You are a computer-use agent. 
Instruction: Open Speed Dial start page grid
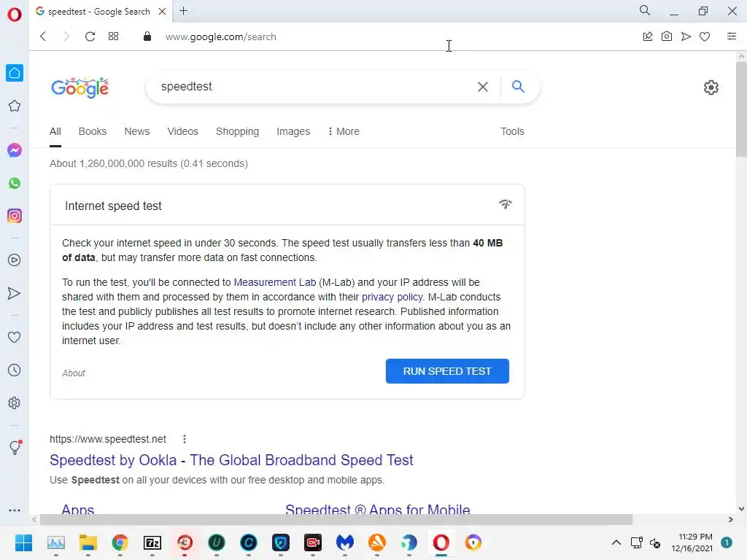pos(113,36)
